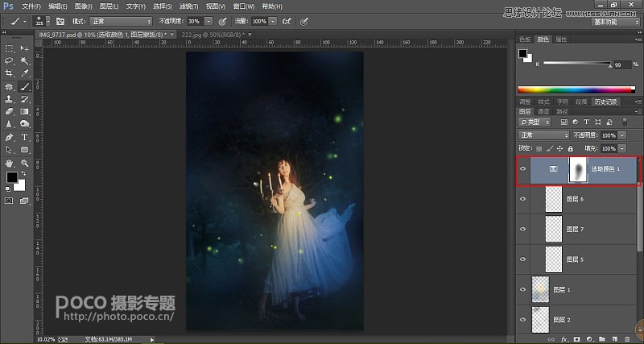Screen dimensions: 644x344
Task: Click the fx layer style icon
Action: (565, 339)
